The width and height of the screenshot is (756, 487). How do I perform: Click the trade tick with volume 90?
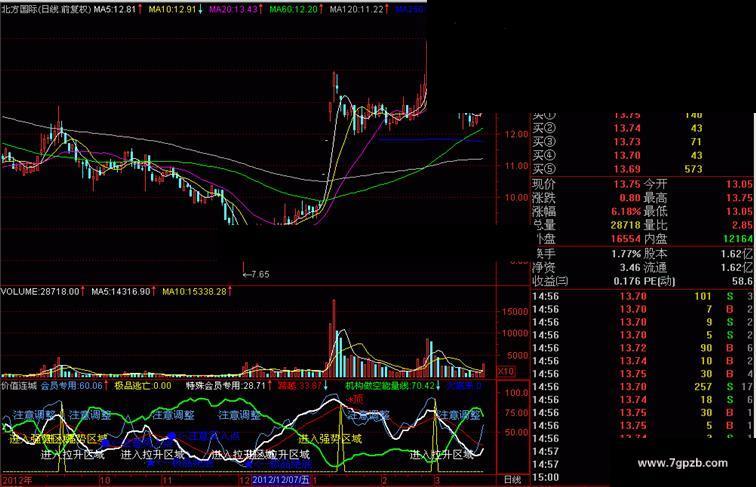tap(642, 348)
